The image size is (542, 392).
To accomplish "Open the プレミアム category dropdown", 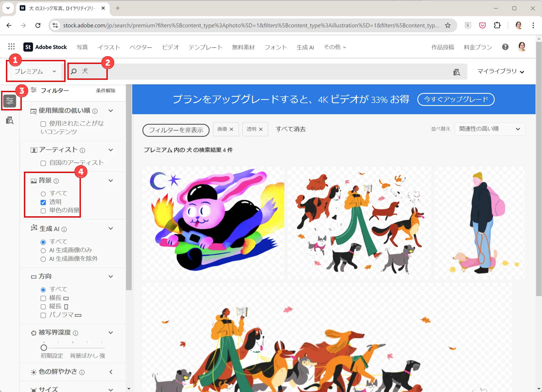I will (x=35, y=71).
